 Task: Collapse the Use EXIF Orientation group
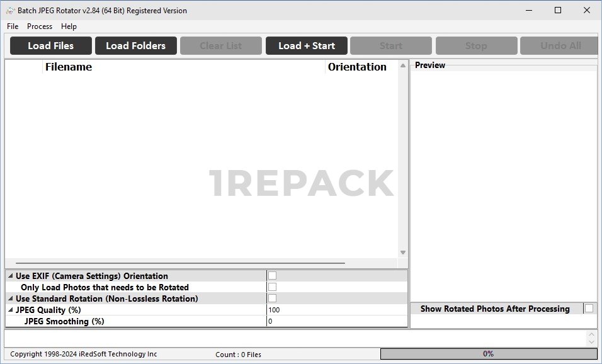pos(10,276)
